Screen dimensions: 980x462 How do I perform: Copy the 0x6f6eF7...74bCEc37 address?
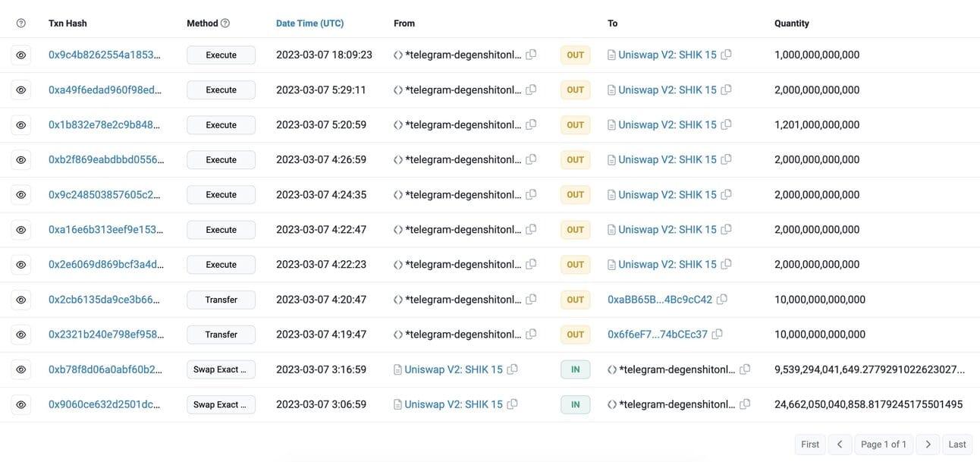pos(718,335)
